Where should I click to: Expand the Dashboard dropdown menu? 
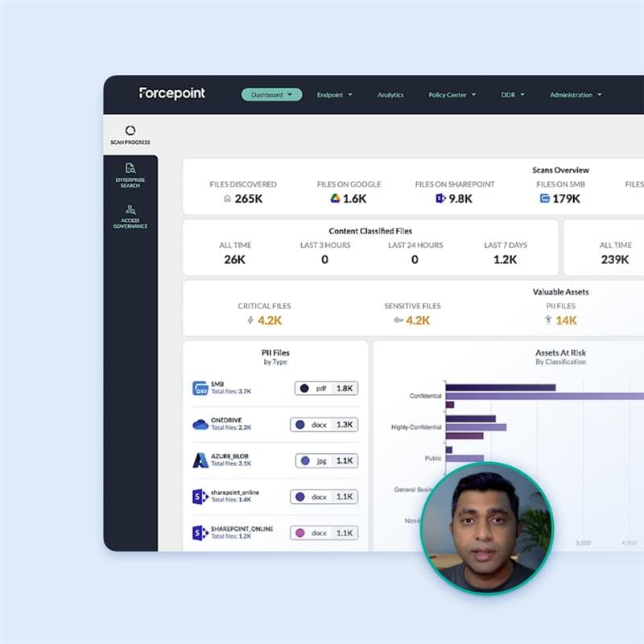(x=271, y=95)
